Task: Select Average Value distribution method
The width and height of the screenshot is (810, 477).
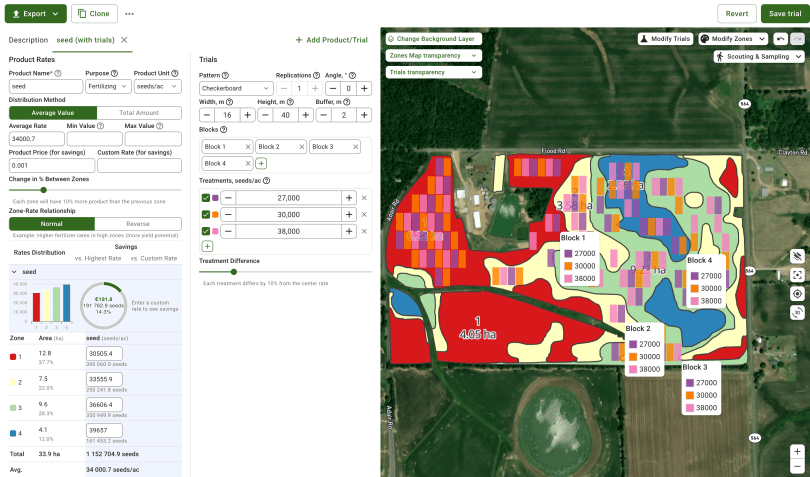Action: (53, 113)
